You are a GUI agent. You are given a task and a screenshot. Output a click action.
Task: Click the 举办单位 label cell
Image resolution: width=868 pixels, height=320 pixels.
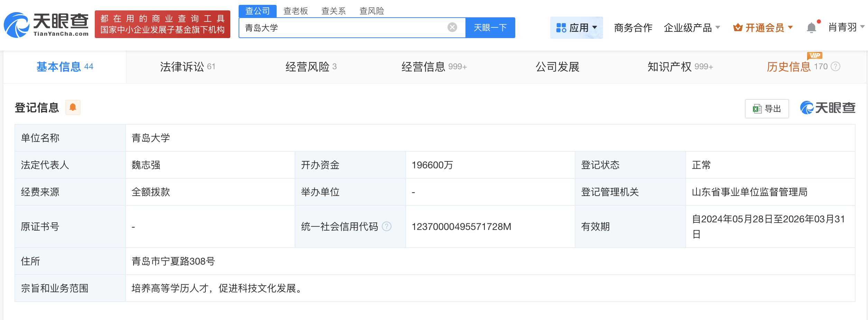pos(350,192)
